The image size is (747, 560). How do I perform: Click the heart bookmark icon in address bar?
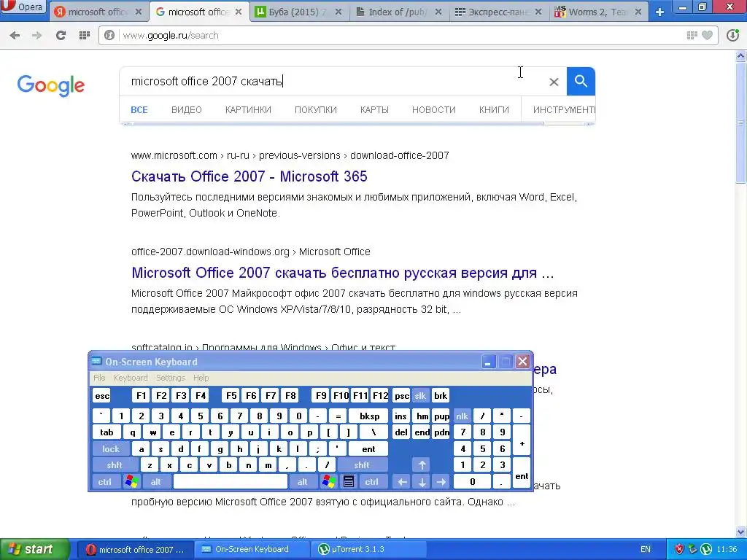coord(708,35)
